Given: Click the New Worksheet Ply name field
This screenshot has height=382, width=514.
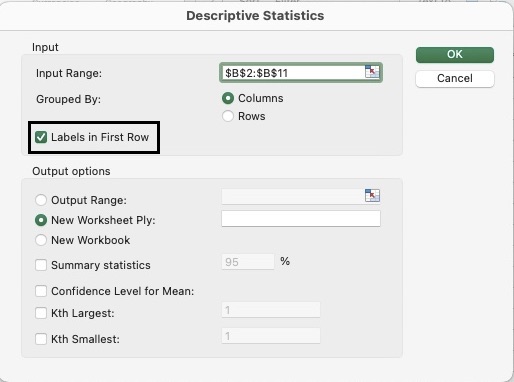Looking at the screenshot, I should (x=301, y=219).
